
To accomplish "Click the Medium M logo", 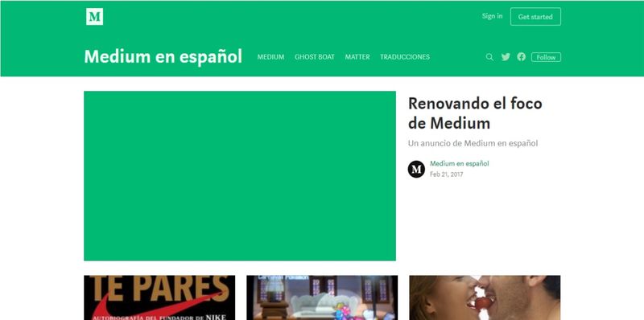I will point(94,17).
